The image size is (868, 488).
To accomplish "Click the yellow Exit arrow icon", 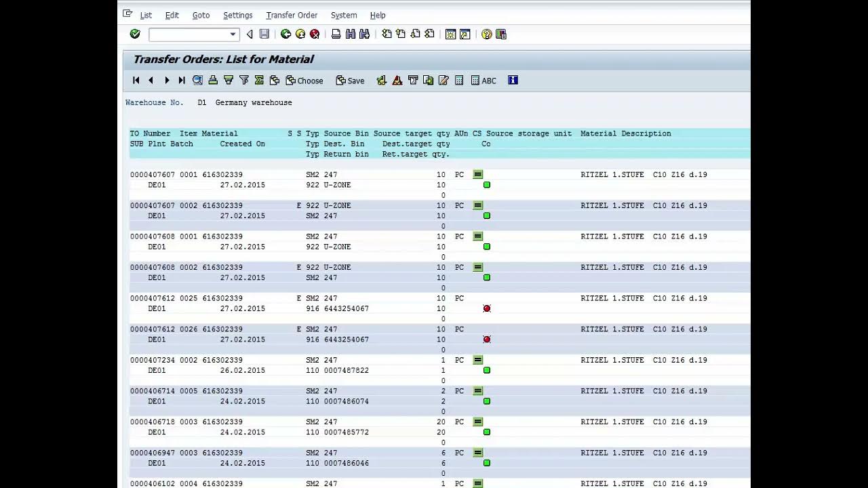I will point(300,34).
